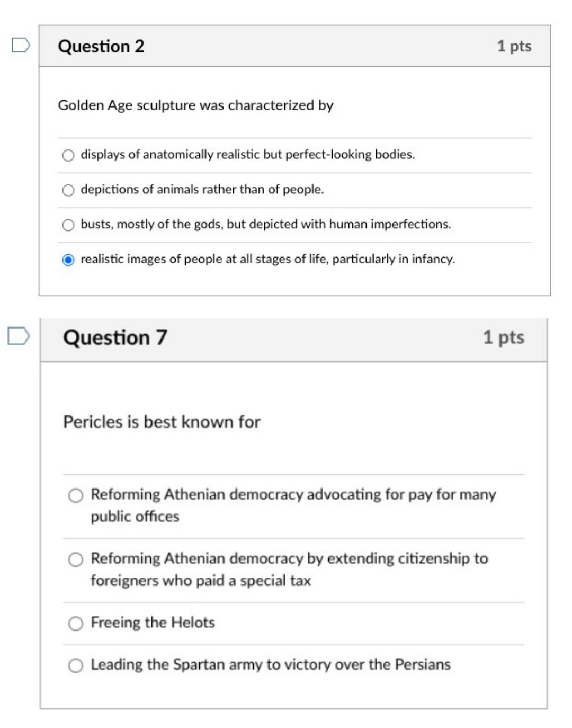Click the Question 7 title text

point(115,336)
